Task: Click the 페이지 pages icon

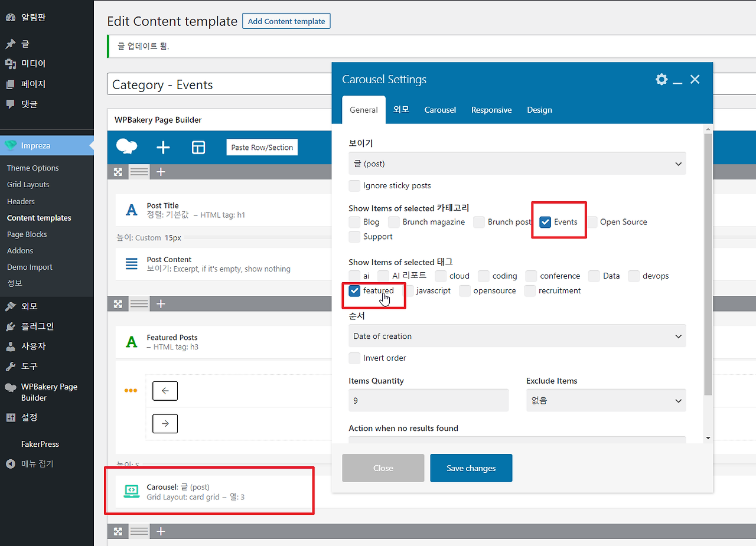Action: coord(11,84)
